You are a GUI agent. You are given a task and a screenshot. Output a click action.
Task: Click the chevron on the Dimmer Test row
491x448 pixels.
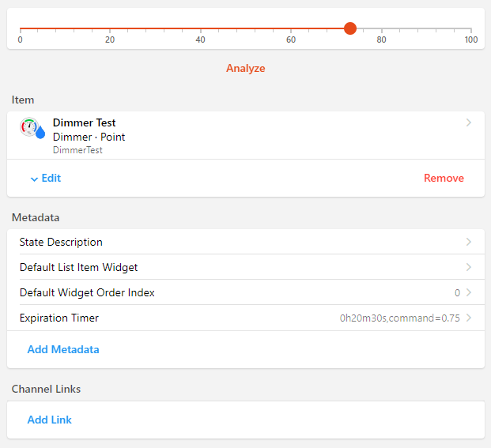469,122
